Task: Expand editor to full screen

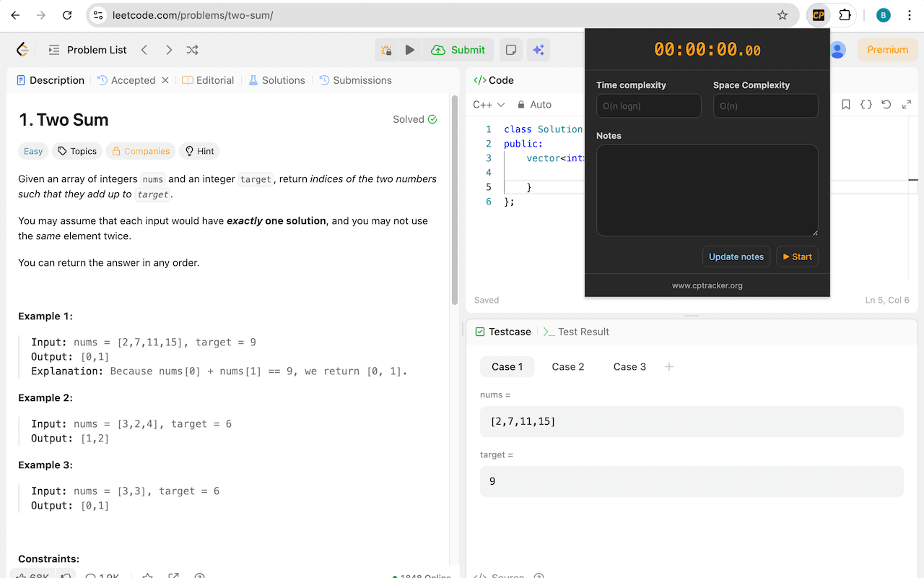Action: coord(907,104)
